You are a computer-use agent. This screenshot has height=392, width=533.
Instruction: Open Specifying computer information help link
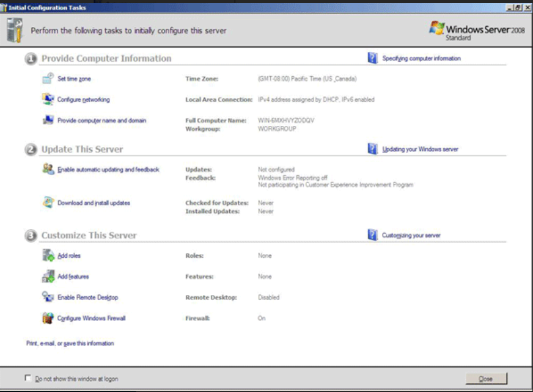(x=422, y=58)
